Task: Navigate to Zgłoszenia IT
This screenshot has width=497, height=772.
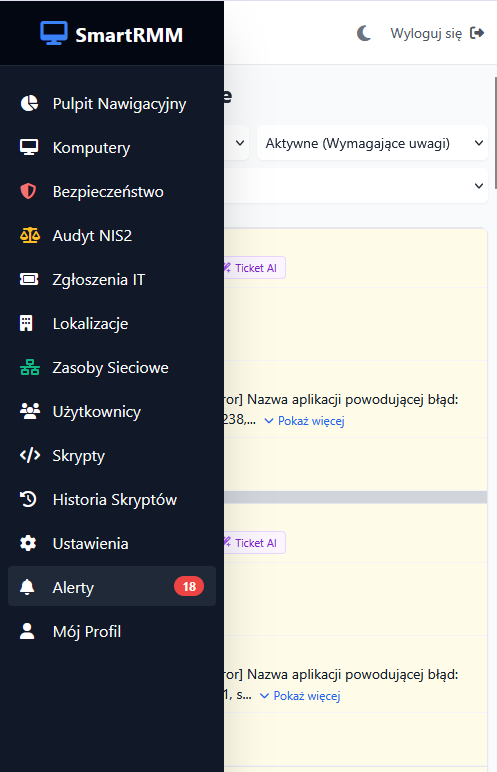Action: 112,279
